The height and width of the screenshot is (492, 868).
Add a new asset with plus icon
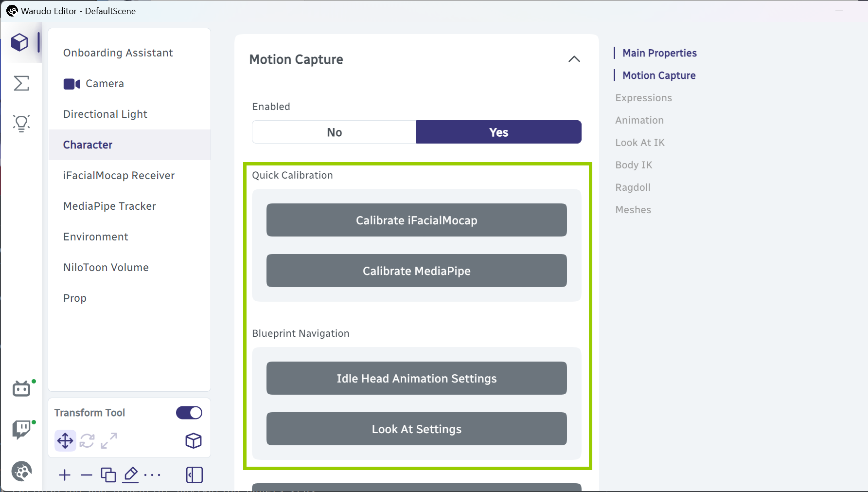[x=65, y=475]
